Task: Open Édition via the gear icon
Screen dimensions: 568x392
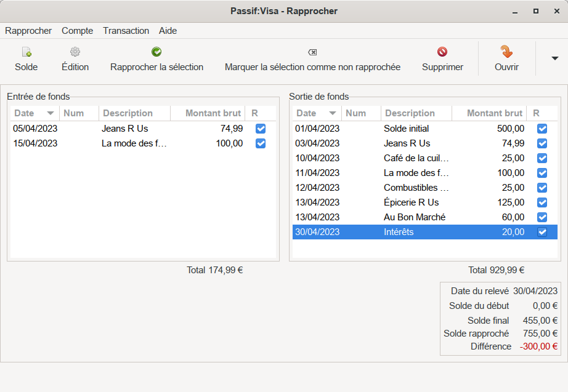Action: [75, 53]
